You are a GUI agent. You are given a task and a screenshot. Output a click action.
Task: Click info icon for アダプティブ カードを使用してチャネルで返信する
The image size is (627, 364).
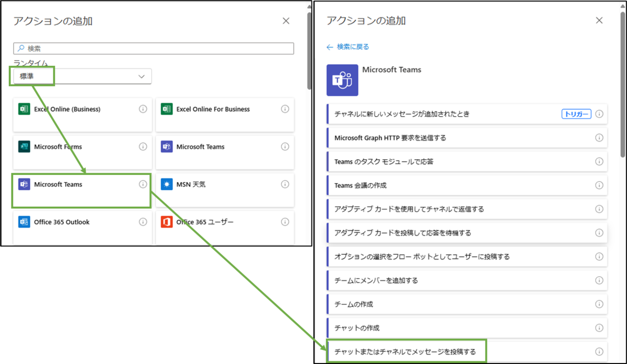tap(599, 209)
